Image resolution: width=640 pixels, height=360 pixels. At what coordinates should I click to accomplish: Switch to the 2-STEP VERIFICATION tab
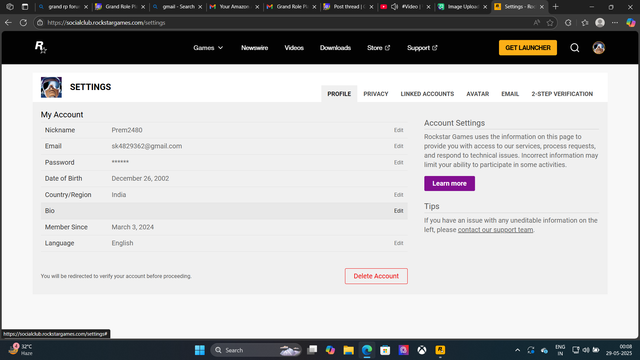[562, 94]
